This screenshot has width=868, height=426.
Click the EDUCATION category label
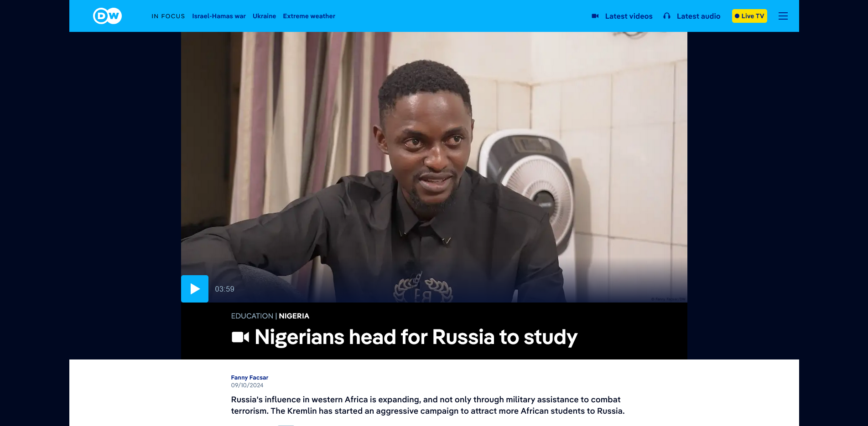(x=252, y=316)
